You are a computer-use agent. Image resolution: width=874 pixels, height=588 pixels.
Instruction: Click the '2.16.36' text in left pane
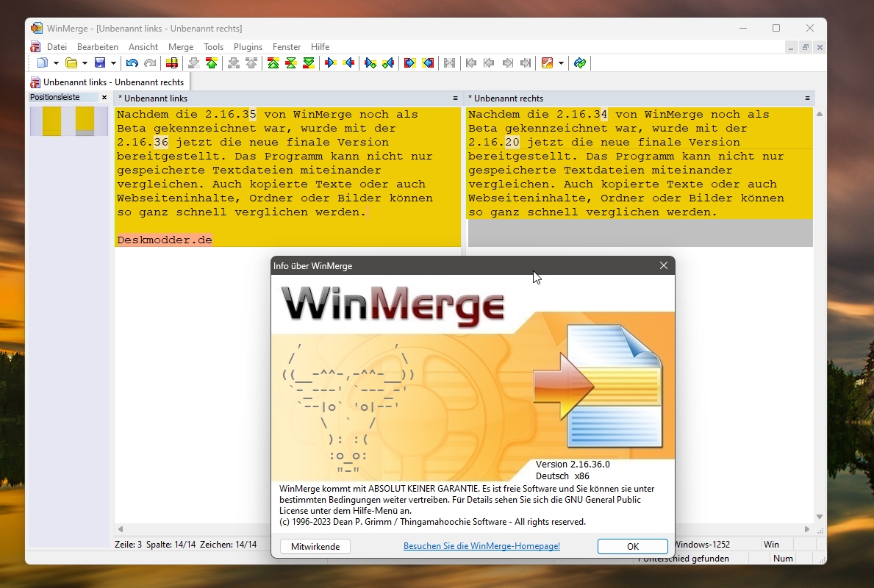pos(142,142)
